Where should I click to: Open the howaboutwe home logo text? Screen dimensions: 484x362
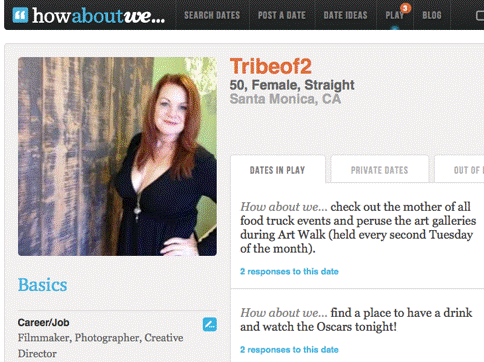tap(98, 16)
